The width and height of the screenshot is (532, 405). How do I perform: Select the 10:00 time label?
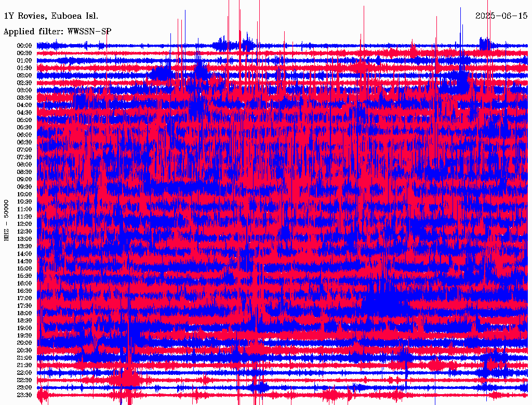(24, 194)
